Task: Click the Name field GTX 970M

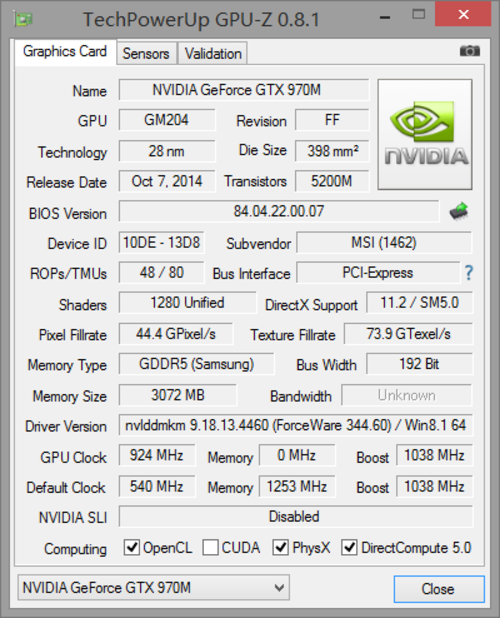Action: point(244,90)
